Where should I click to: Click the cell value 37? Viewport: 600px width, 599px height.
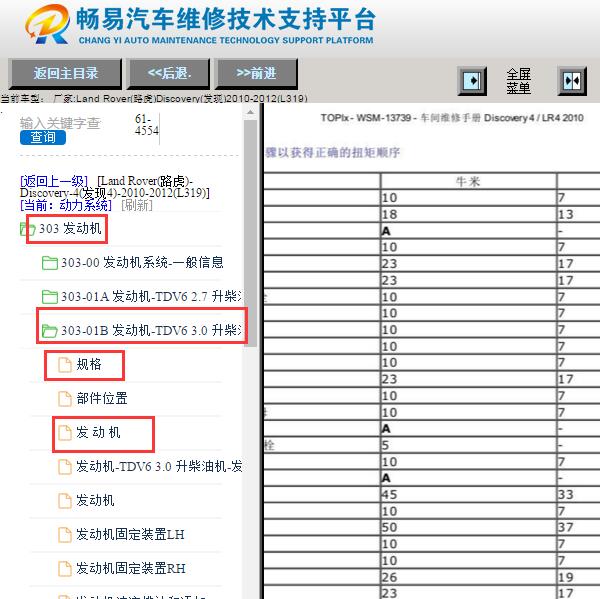566,527
